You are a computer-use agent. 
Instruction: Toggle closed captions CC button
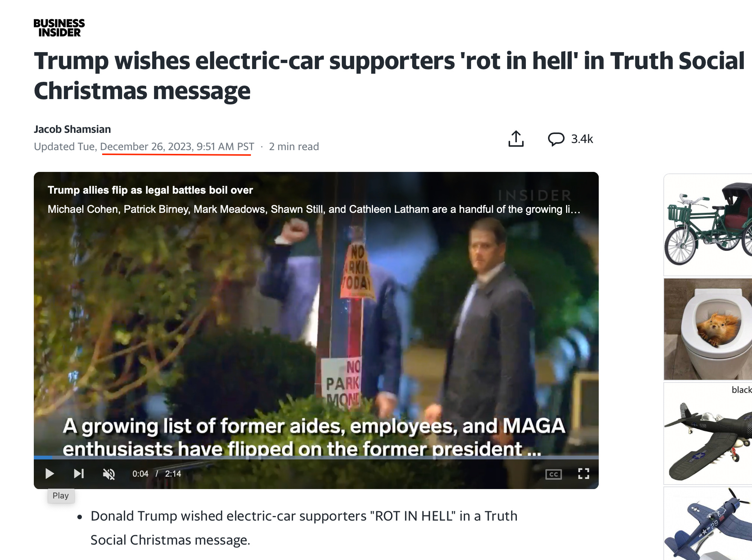coord(553,474)
